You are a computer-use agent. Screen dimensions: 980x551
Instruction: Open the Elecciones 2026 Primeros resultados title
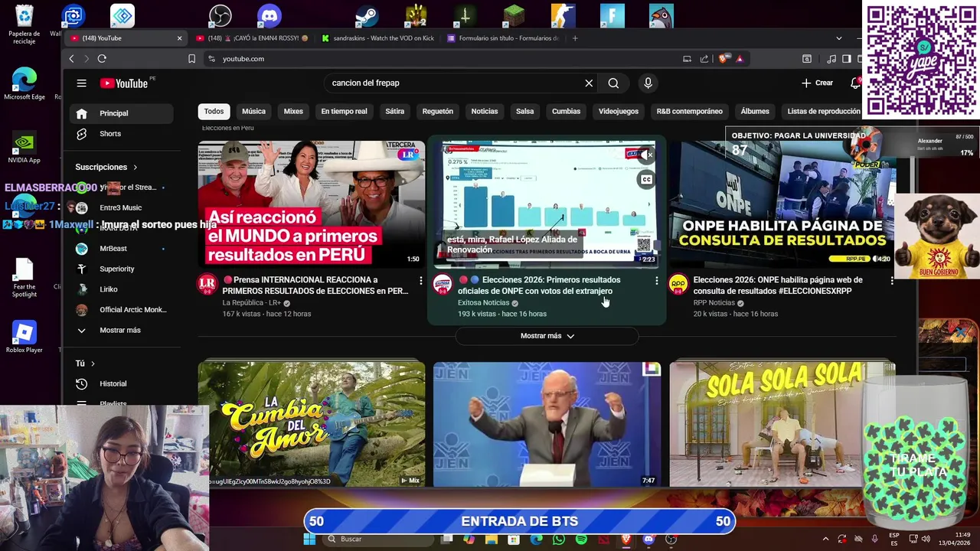pos(539,285)
